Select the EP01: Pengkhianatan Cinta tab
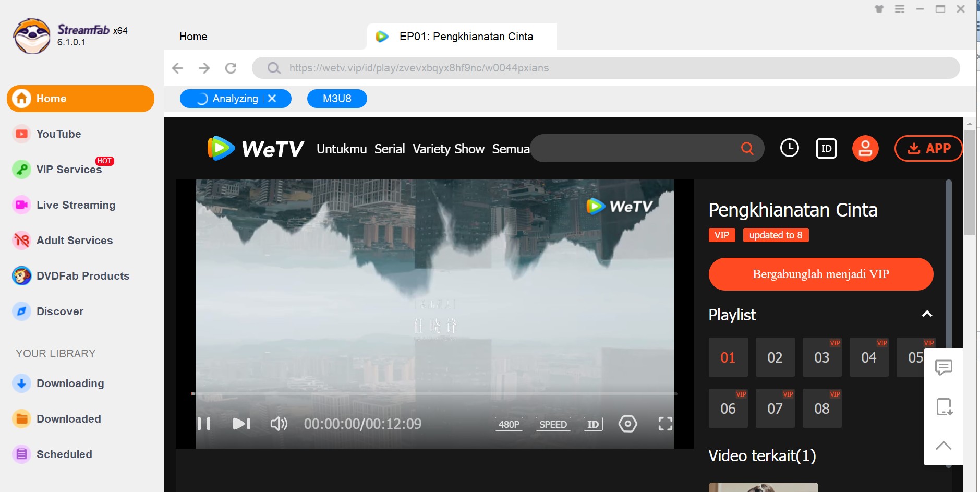 [462, 37]
